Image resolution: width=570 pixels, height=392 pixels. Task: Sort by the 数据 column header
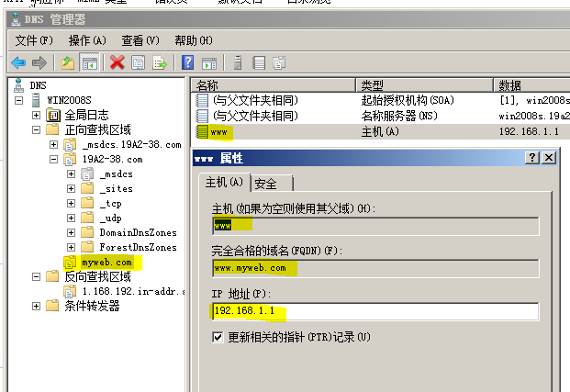pyautogui.click(x=531, y=85)
